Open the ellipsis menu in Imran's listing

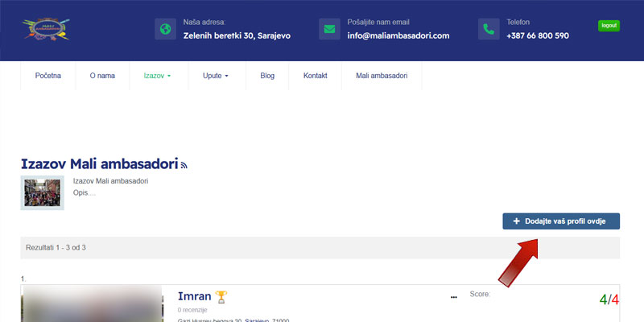[x=454, y=298]
